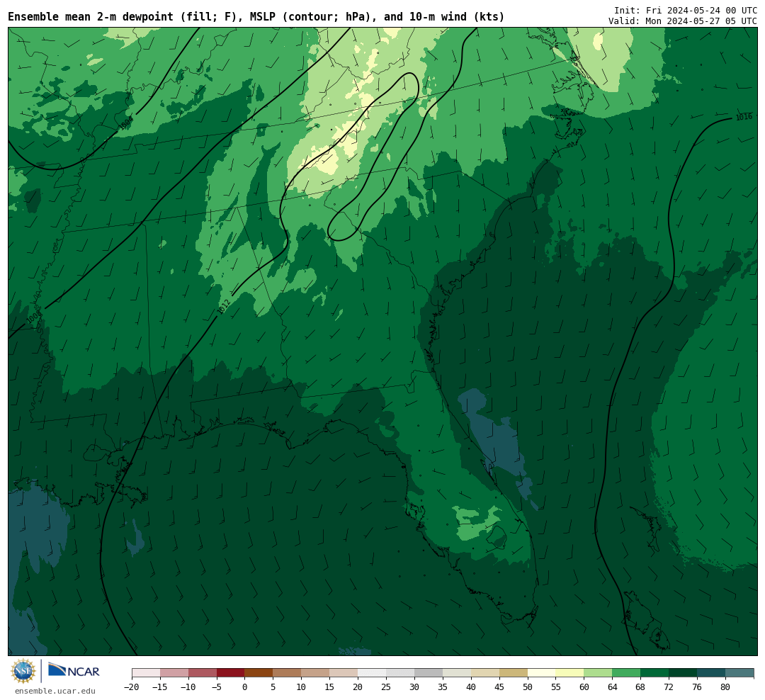Click the 0 colorbar tick label
This screenshot has height=700, width=765.
[x=245, y=687]
